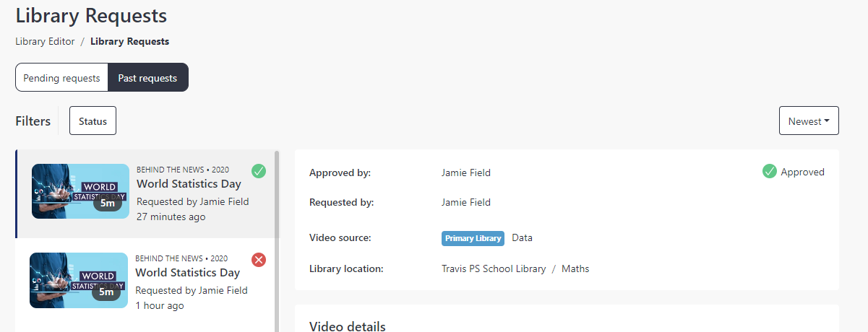Click green approved checkmark on first request

[259, 171]
